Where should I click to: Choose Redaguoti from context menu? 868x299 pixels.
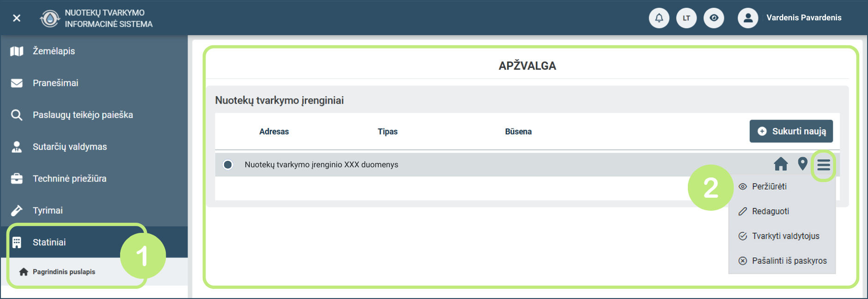(782, 211)
